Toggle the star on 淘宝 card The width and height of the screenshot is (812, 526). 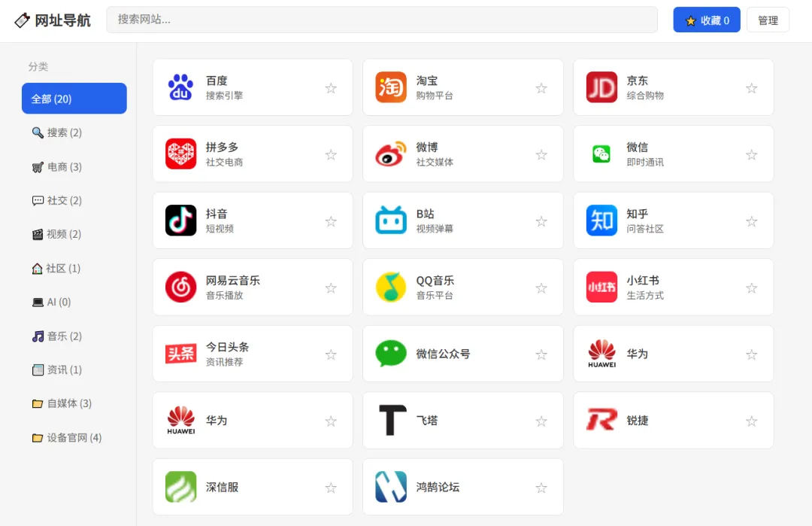541,88
